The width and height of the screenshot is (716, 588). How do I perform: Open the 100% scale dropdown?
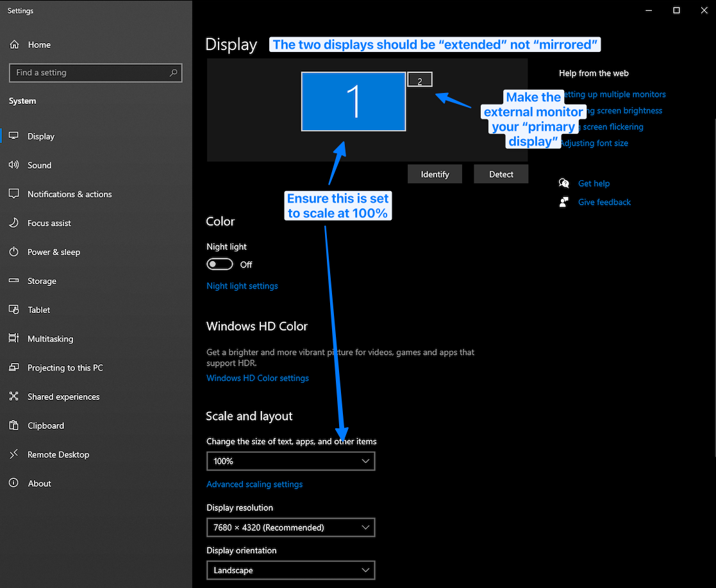pos(290,461)
